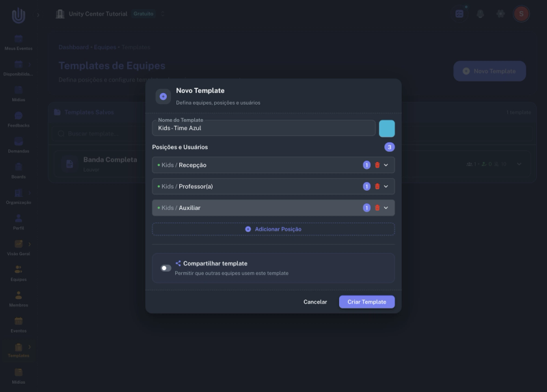Expand the Kids / Recepção row chevron
547x392 pixels.
pyautogui.click(x=386, y=165)
